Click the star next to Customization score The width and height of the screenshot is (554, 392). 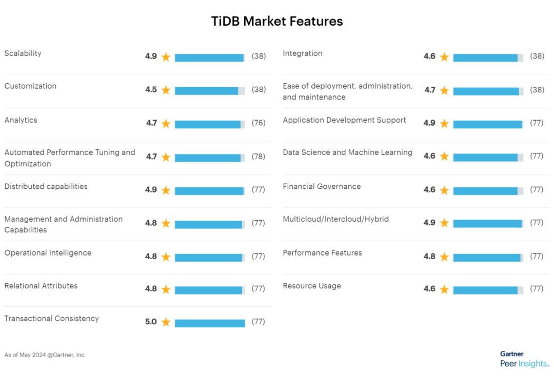point(166,90)
